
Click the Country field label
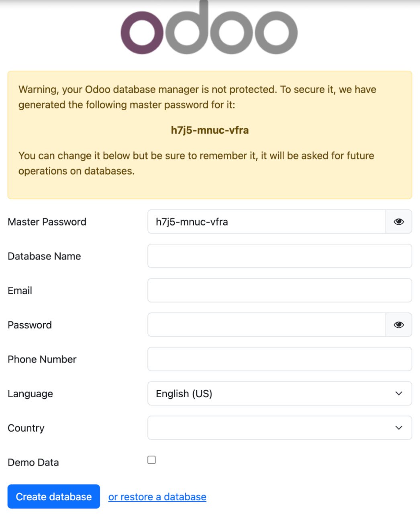click(26, 428)
